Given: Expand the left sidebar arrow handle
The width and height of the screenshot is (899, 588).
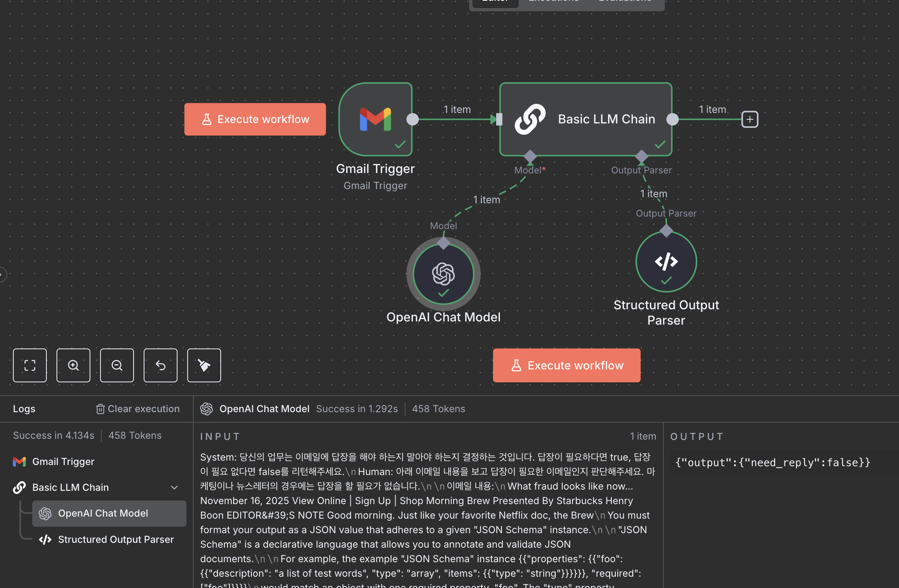Looking at the screenshot, I should (x=2, y=275).
